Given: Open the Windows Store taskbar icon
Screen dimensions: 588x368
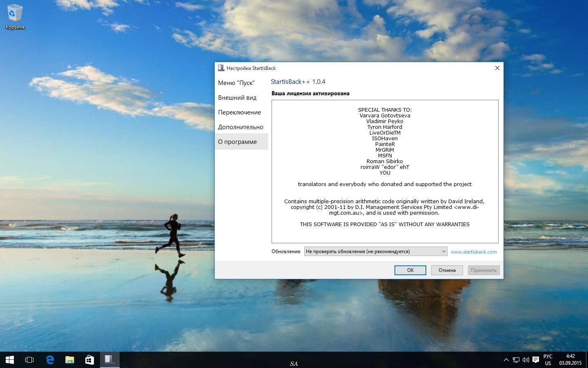Looking at the screenshot, I should coord(89,360).
